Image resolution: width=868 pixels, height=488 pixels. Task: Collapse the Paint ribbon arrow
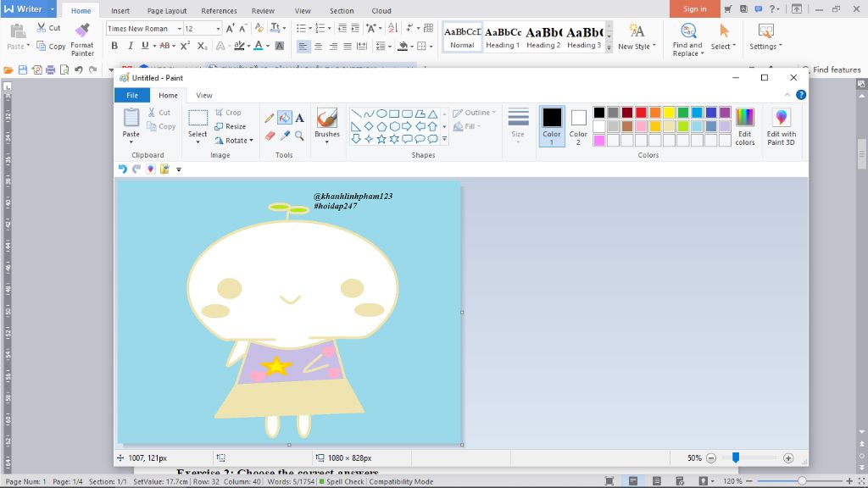787,95
